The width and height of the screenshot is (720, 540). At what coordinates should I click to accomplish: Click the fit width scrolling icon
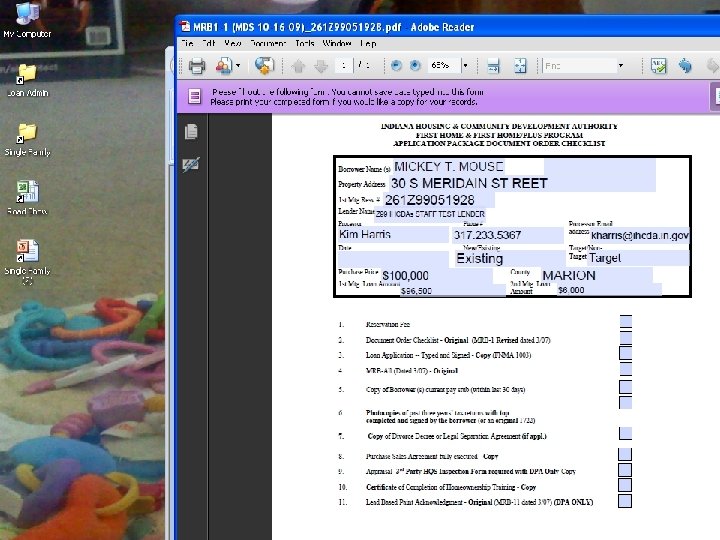[493, 66]
